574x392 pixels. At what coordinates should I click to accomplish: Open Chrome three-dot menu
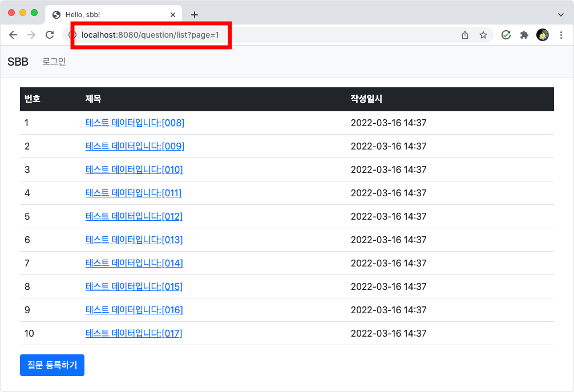click(x=561, y=35)
